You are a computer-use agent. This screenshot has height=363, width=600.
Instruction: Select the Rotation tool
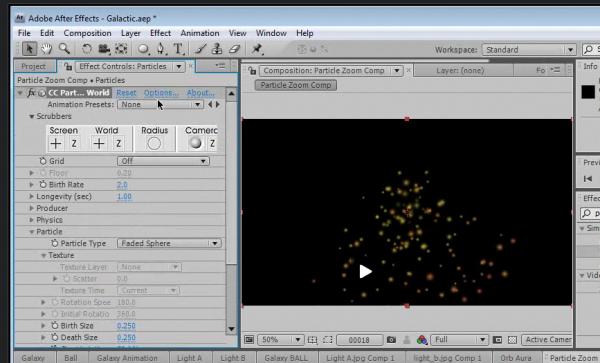pos(87,49)
